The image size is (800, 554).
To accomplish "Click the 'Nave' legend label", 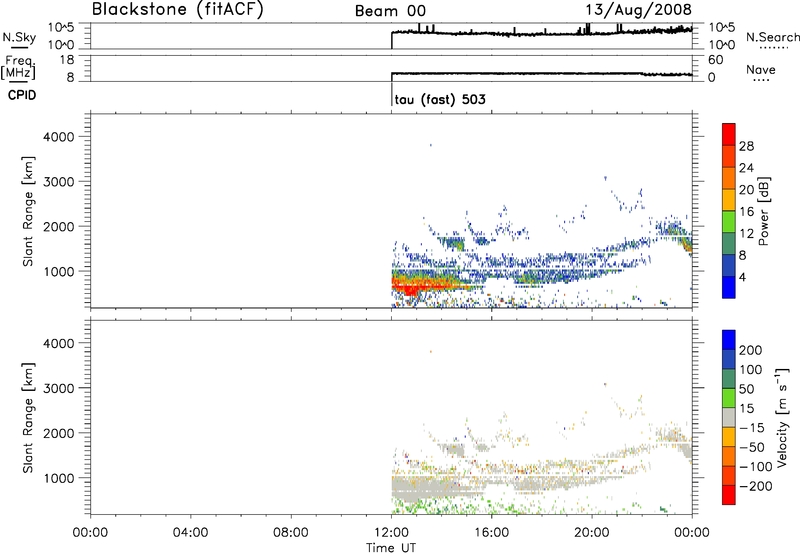I will click(760, 70).
